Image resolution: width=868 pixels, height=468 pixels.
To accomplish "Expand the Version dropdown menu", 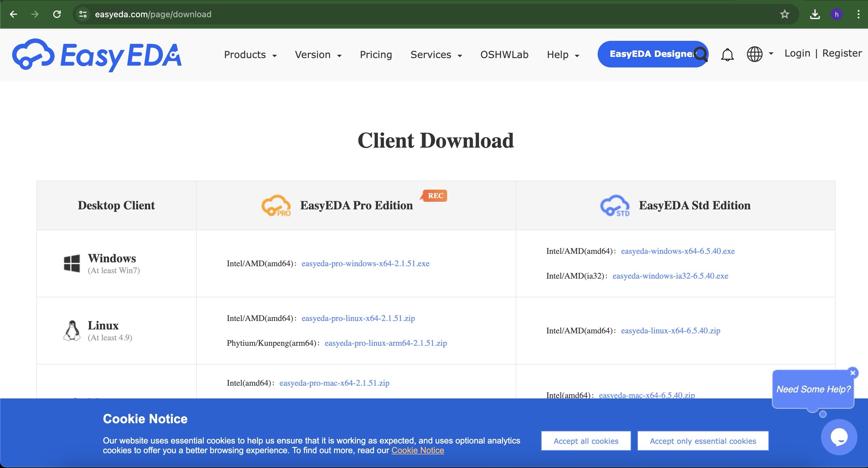I will (318, 54).
